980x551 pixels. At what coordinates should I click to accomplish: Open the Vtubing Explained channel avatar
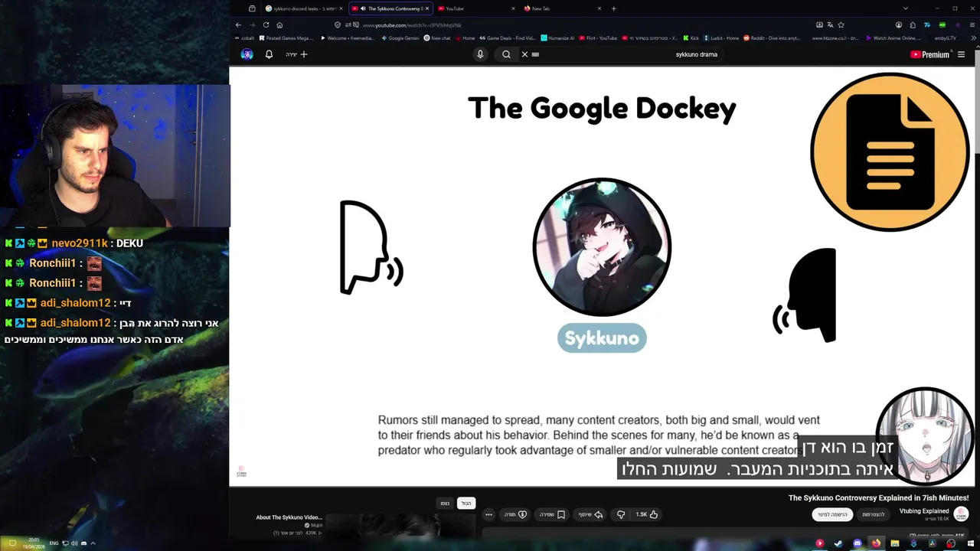[961, 514]
